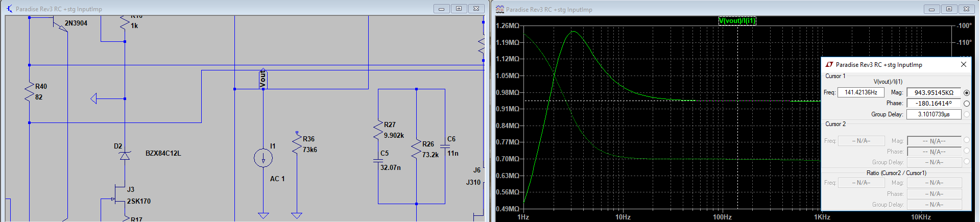Click the '1KHz' frequency axis label
This screenshot has width=980, height=222.
tap(822, 217)
